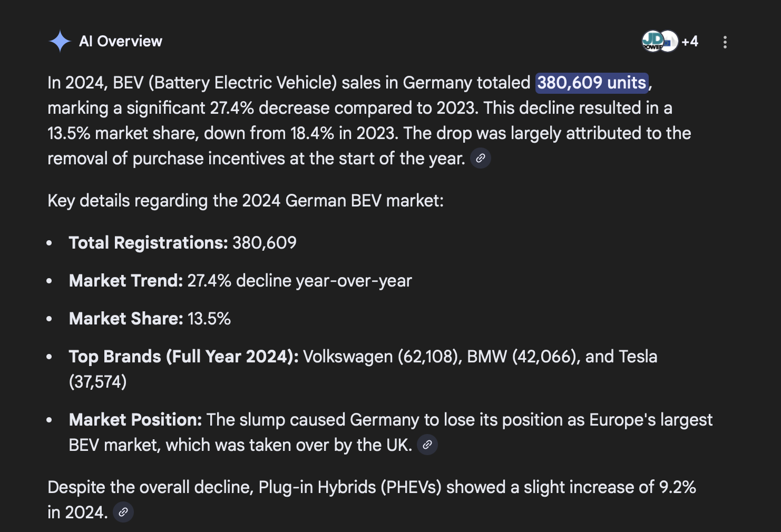Viewport: 781px width, 532px height.
Task: Open the source link chip after the PHEV sentence
Action: [x=124, y=511]
